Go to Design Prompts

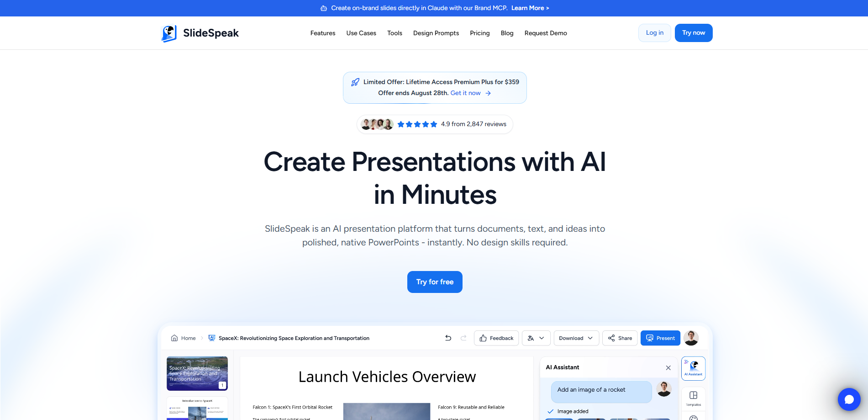tap(436, 33)
